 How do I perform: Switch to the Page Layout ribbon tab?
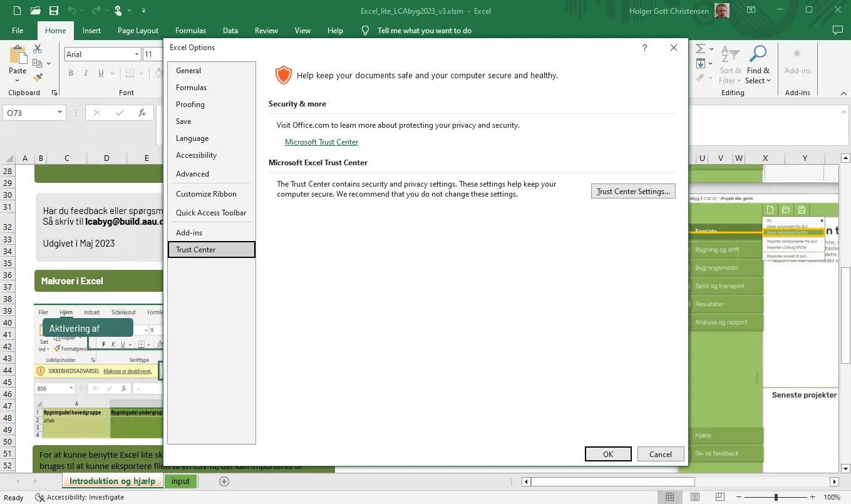(138, 30)
